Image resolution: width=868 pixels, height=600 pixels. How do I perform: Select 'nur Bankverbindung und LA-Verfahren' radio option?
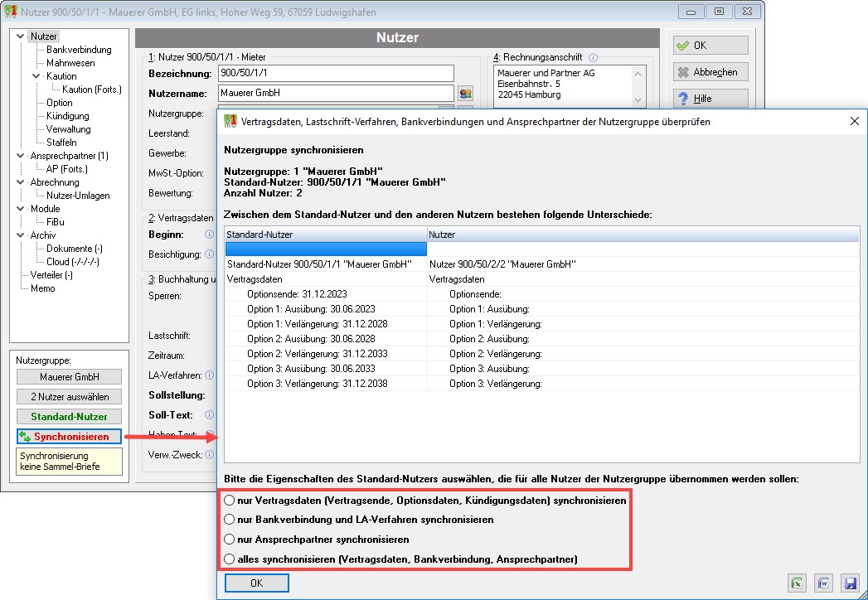pyautogui.click(x=229, y=519)
